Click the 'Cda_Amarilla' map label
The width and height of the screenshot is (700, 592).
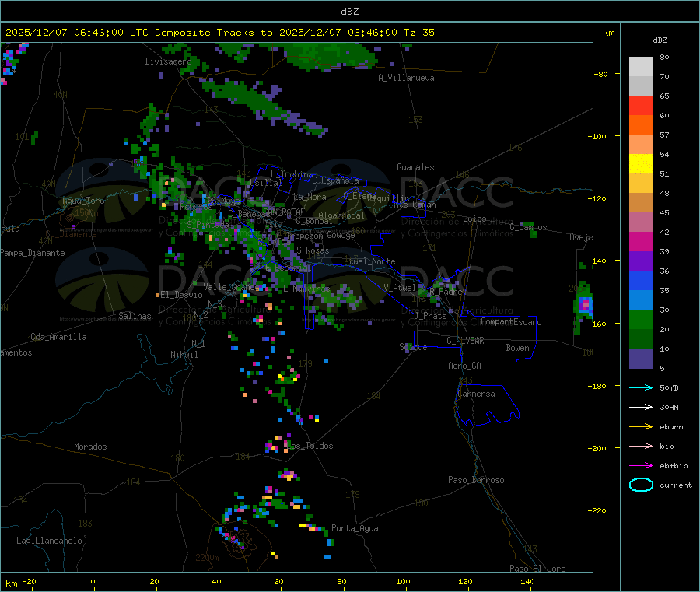pos(58,337)
